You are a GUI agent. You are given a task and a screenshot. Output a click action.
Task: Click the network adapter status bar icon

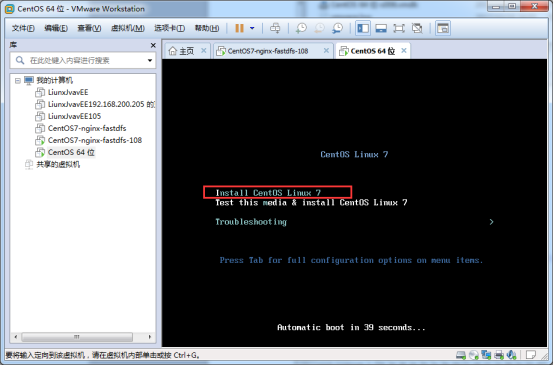coord(486,355)
